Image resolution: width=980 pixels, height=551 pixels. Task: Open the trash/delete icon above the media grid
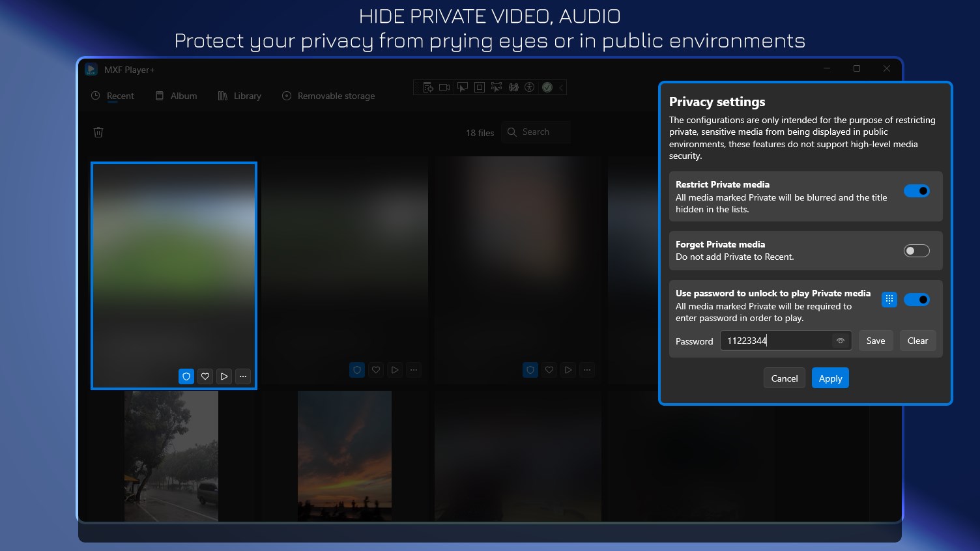(98, 132)
